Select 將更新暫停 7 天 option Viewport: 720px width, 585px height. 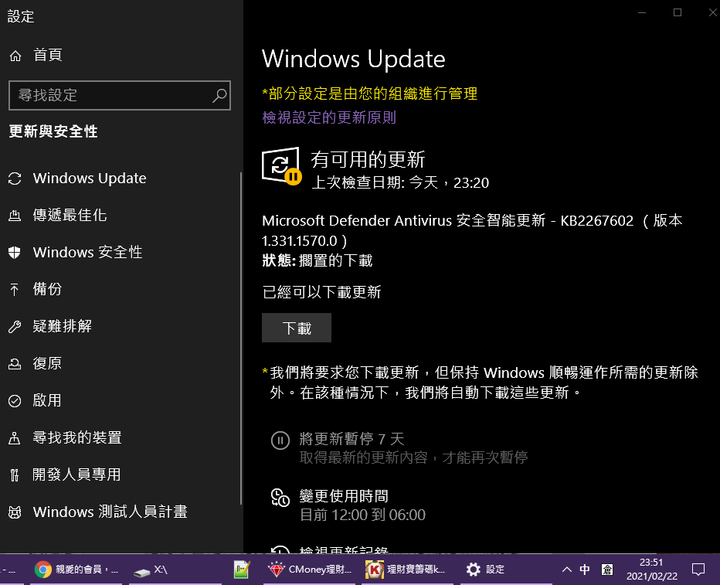point(352,439)
